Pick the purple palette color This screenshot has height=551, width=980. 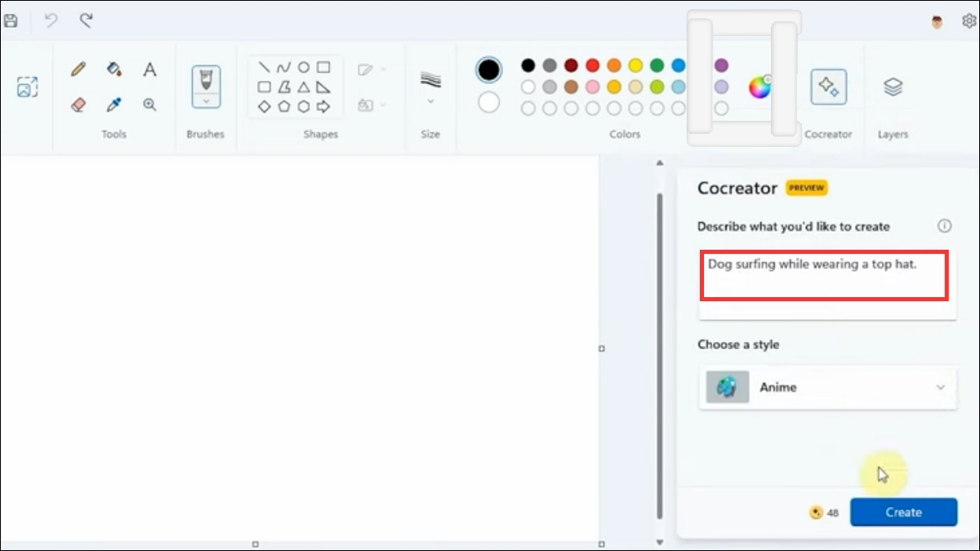[x=721, y=65]
